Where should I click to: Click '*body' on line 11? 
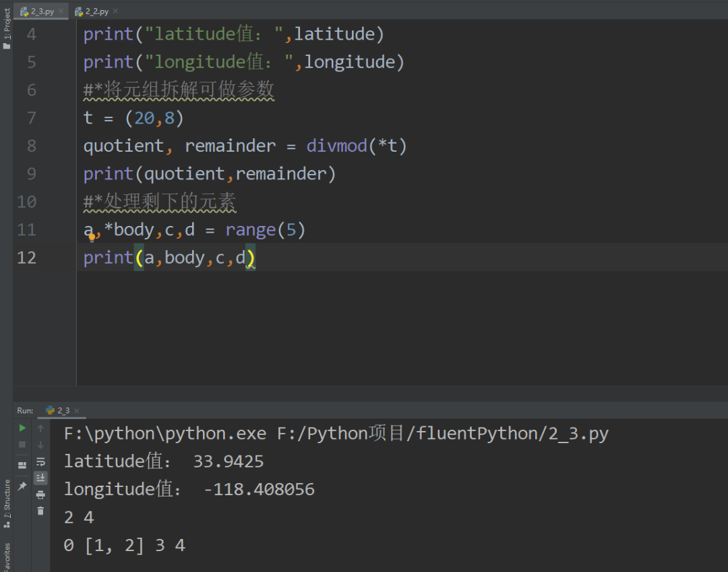[129, 230]
